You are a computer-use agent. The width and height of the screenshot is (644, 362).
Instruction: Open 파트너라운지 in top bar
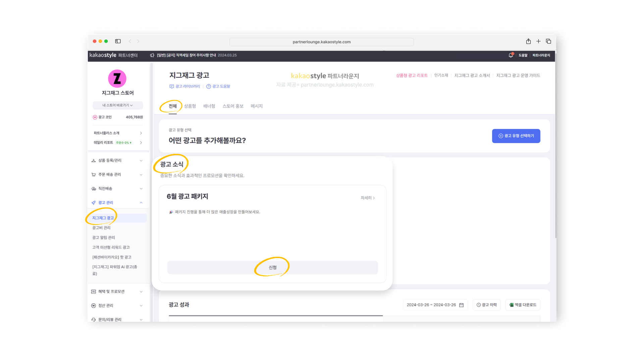coord(541,55)
